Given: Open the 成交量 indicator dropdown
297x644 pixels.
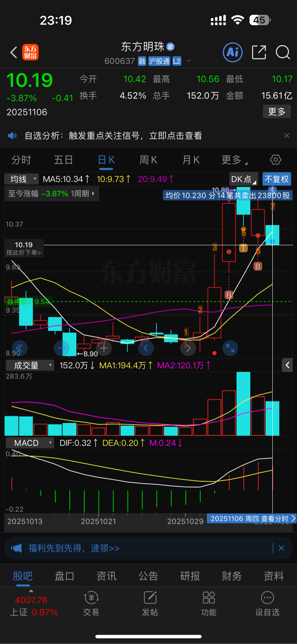Looking at the screenshot, I should 29,366.
